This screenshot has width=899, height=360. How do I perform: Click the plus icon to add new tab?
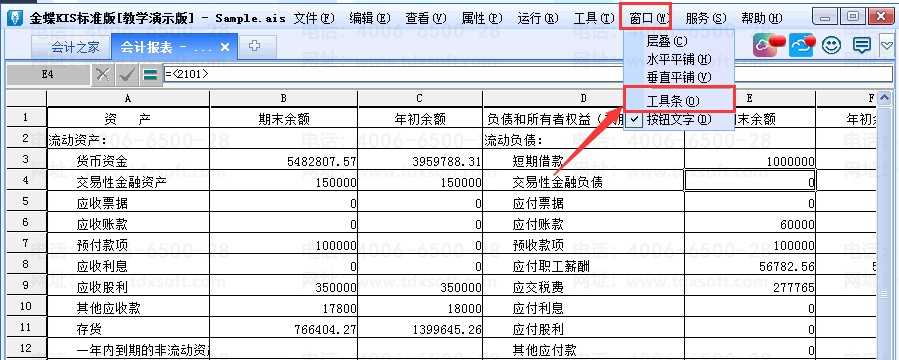click(255, 46)
